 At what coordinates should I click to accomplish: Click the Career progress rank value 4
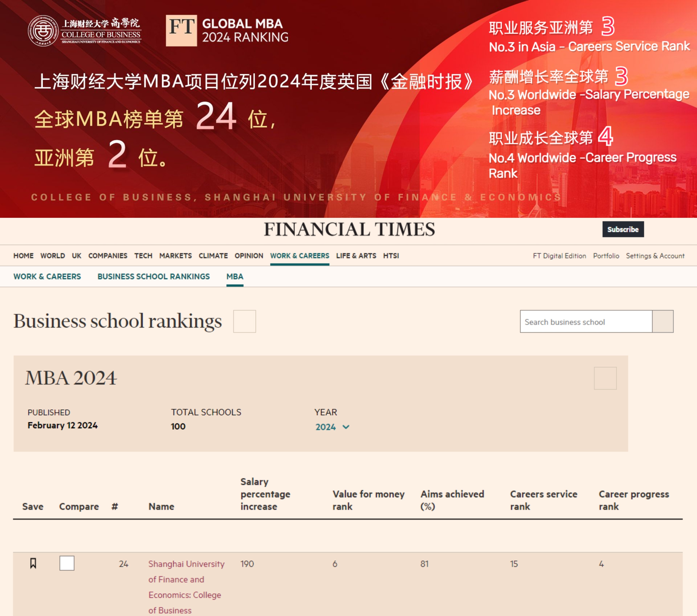pos(601,564)
